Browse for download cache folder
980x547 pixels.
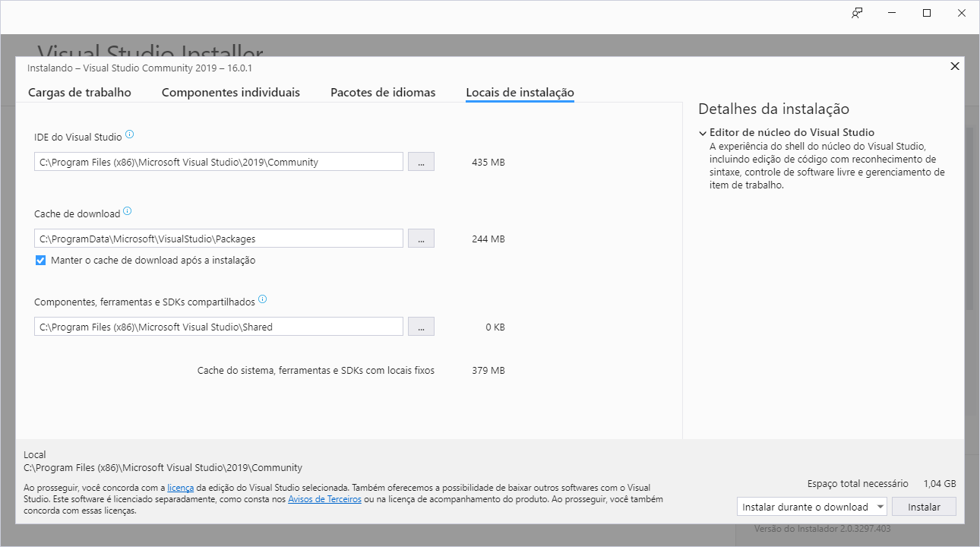pos(421,239)
